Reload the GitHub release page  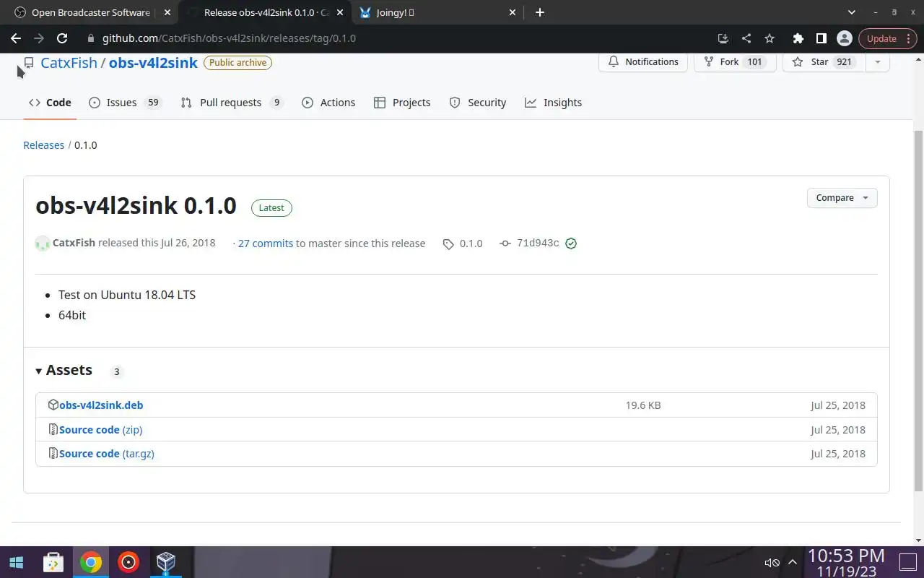62,38
